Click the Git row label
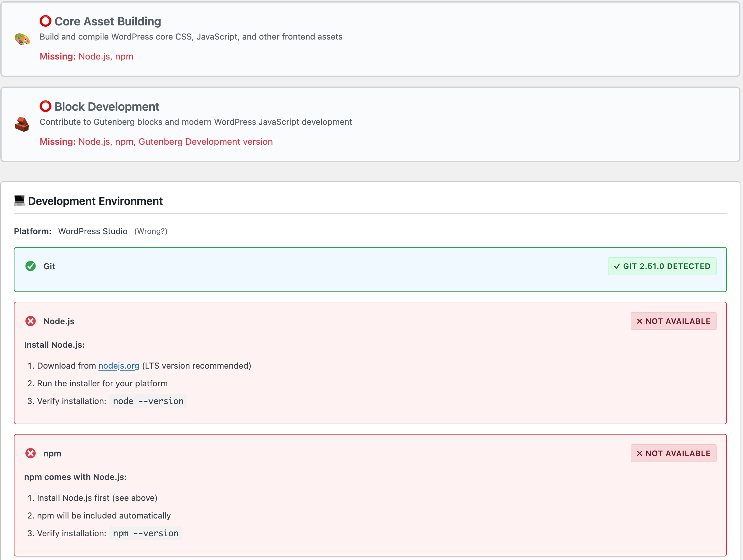The height and width of the screenshot is (560, 743). pos(49,266)
